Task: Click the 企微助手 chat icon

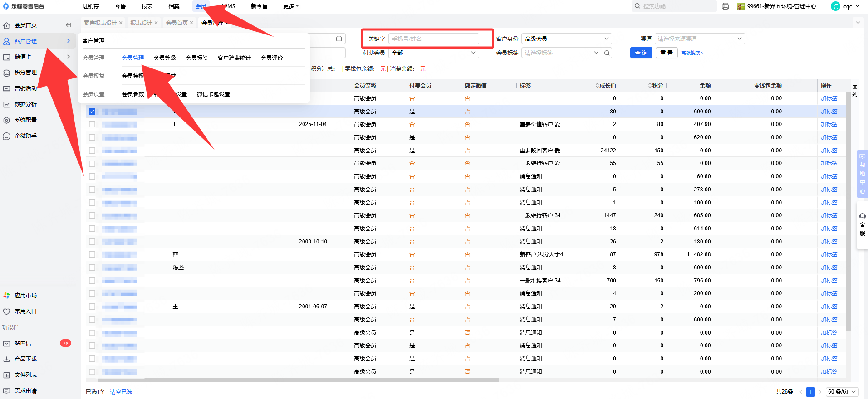Action: pyautogui.click(x=7, y=136)
